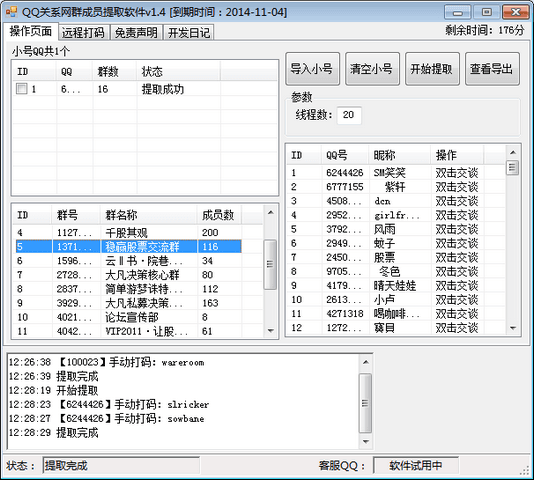
Task: Open the 开发日记 tab
Action: point(189,32)
